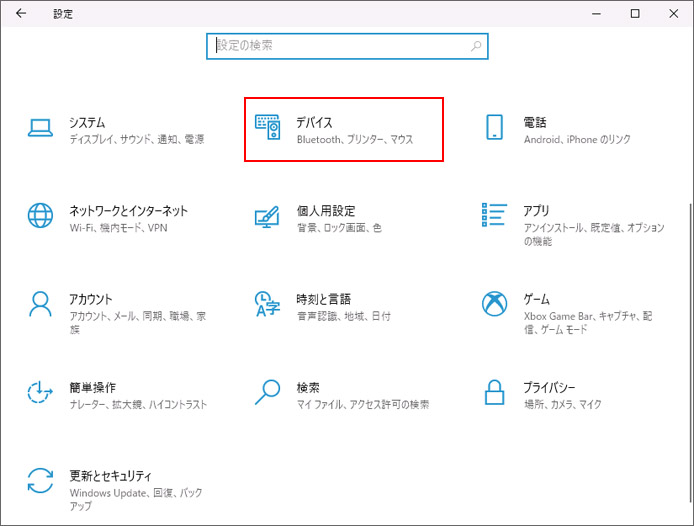Click the System laptop icon
The image size is (694, 526).
click(40, 128)
